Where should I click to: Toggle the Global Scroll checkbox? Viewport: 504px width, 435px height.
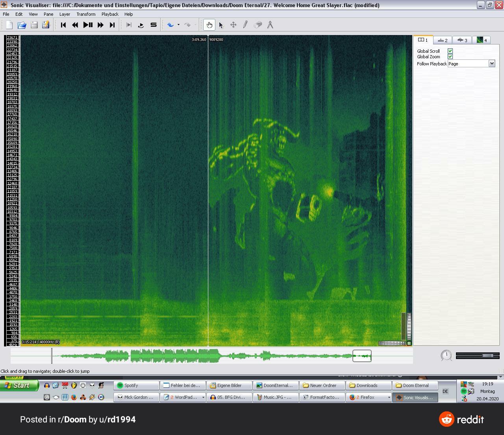[450, 51]
